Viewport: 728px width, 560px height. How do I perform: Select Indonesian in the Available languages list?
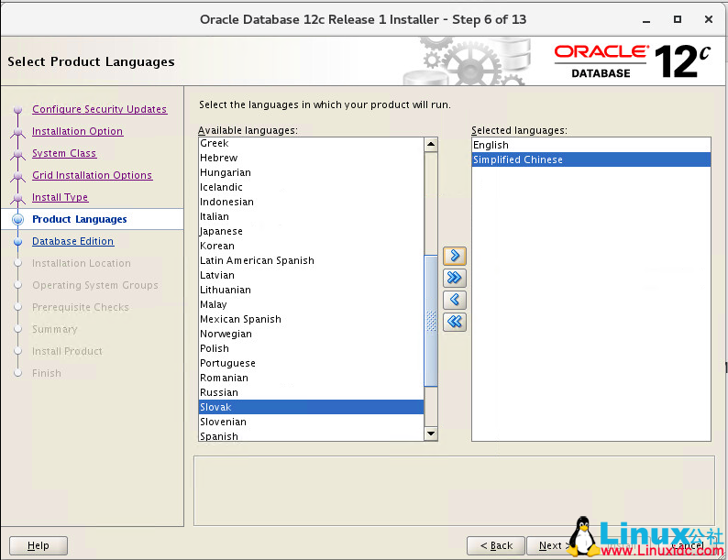[311, 202]
